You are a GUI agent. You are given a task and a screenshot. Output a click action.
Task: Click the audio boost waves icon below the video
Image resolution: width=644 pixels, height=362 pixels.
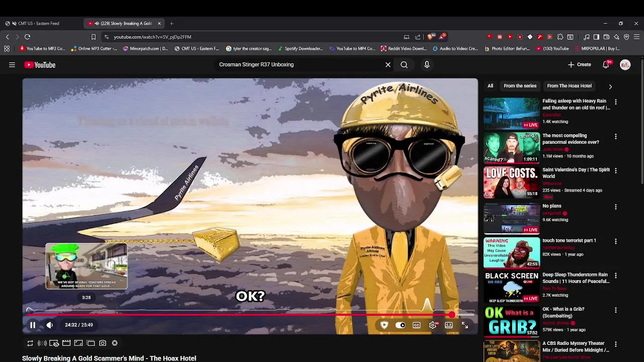pyautogui.click(x=42, y=343)
